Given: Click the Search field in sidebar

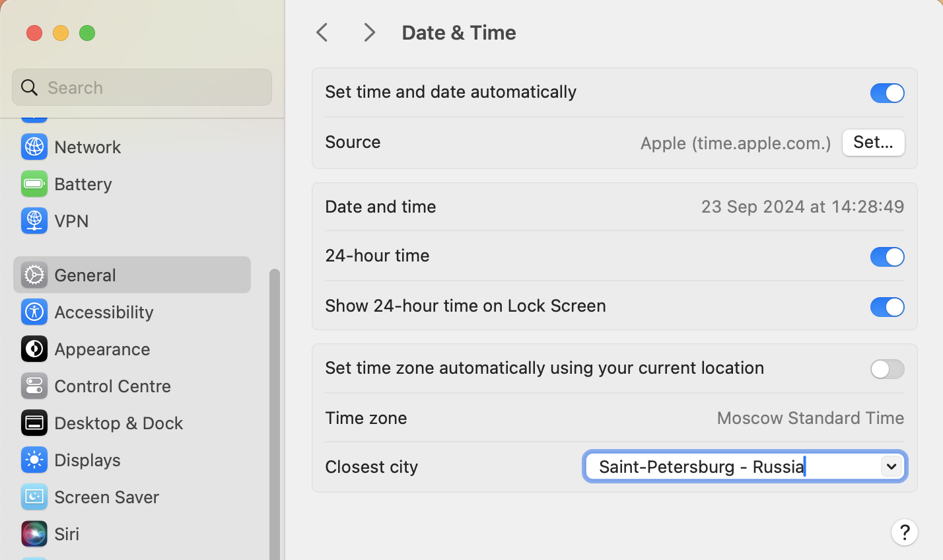Looking at the screenshot, I should click(142, 88).
